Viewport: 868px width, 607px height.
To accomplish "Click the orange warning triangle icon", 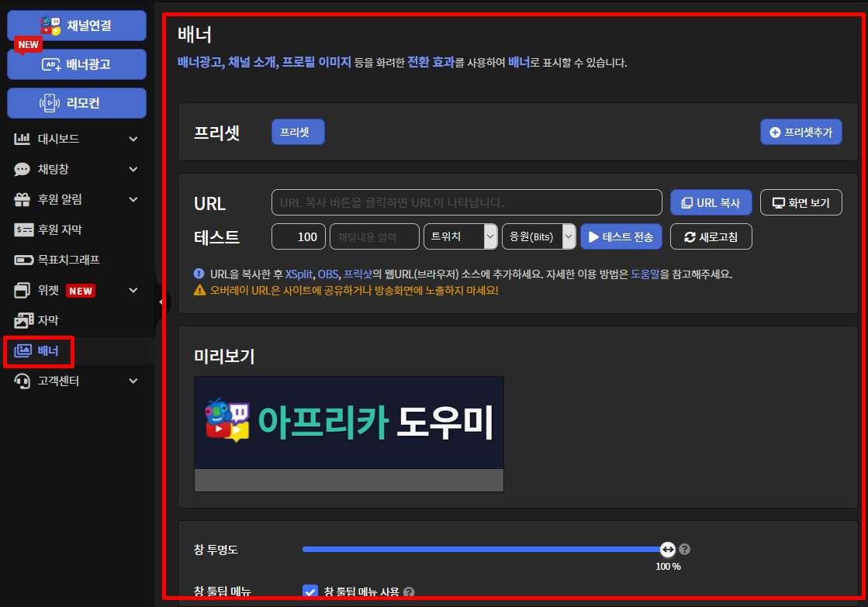I will pos(200,290).
